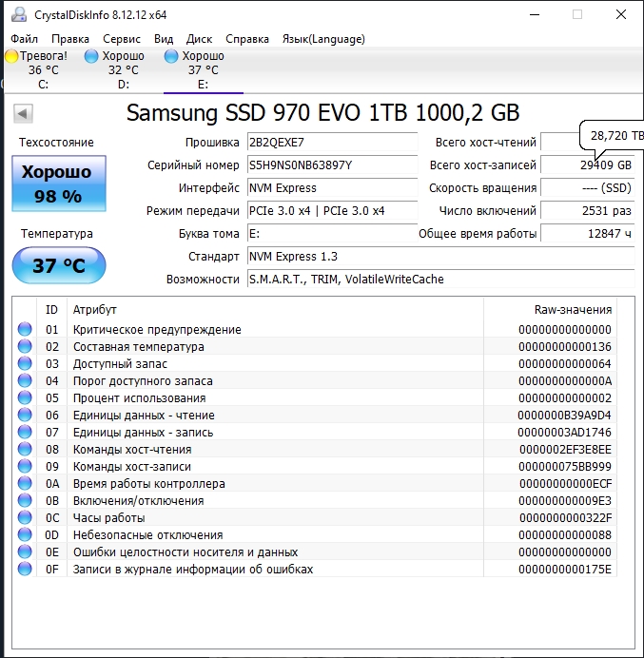Image resolution: width=644 pixels, height=658 pixels.
Task: Select the Критическое предупреждение attribute text
Action: tap(157, 330)
